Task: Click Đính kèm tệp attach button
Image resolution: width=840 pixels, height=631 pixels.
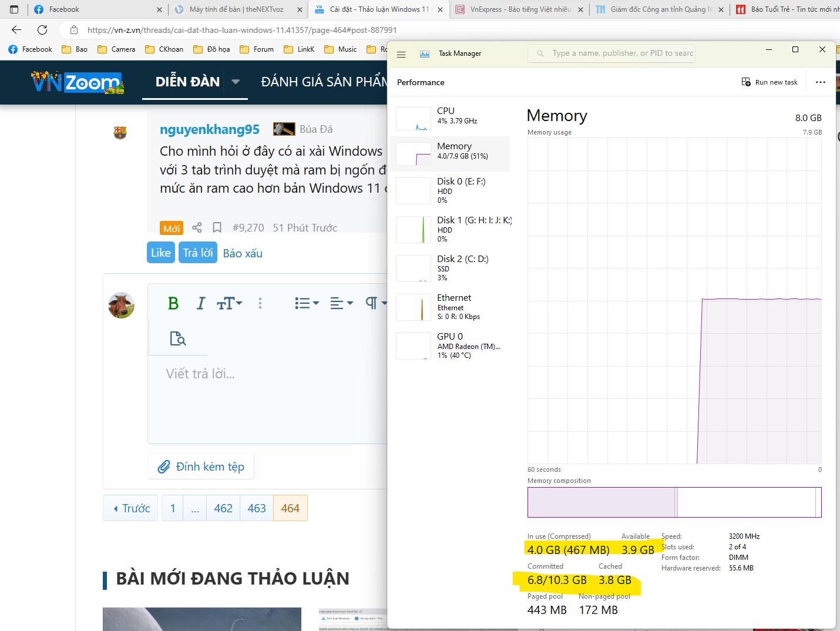Action: click(201, 466)
